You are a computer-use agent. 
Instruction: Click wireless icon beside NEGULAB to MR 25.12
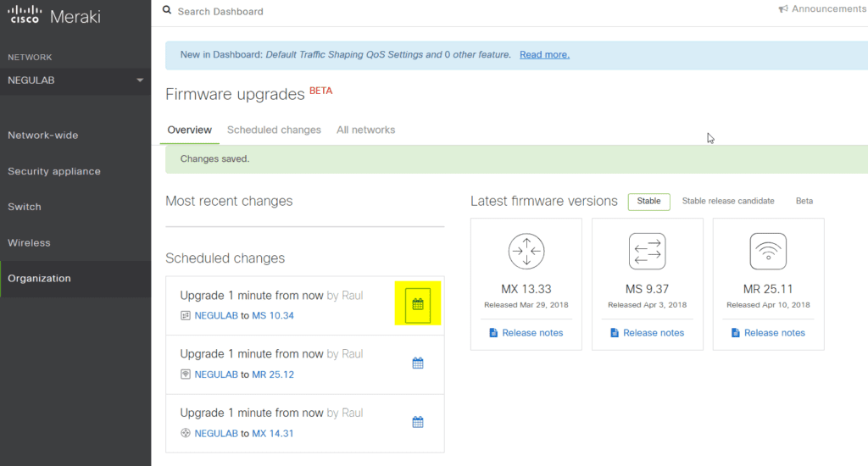(x=186, y=374)
